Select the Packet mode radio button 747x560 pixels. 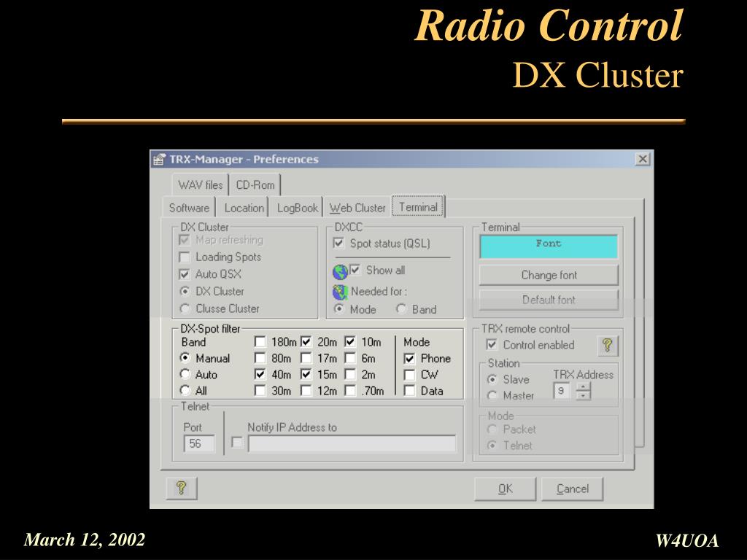coord(492,429)
